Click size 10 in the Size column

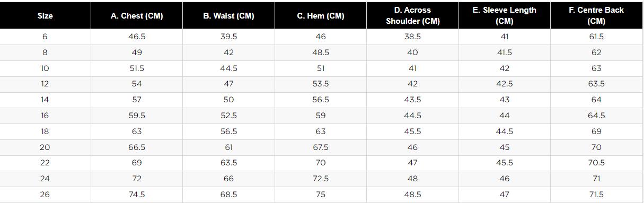tap(45, 68)
